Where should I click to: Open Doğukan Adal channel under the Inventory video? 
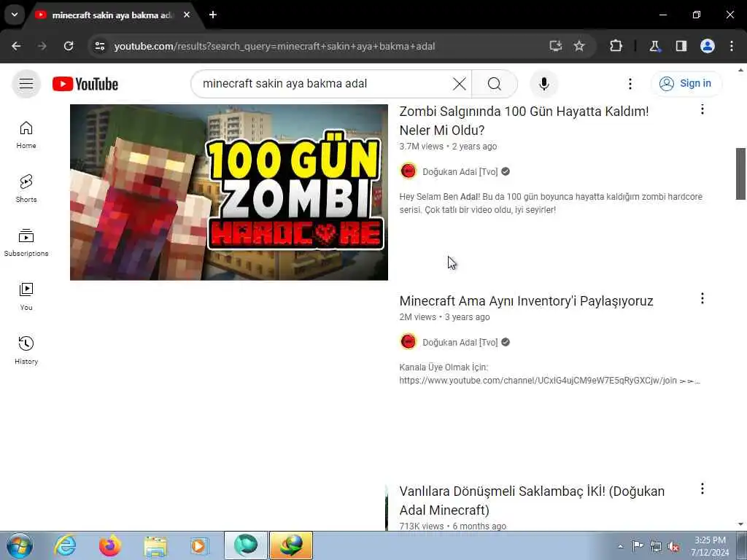tap(460, 342)
